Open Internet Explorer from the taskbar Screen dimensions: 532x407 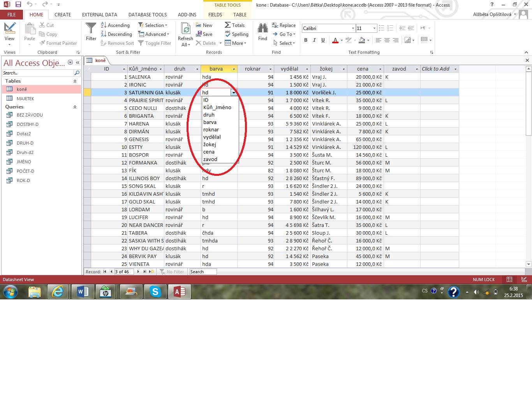click(x=58, y=292)
